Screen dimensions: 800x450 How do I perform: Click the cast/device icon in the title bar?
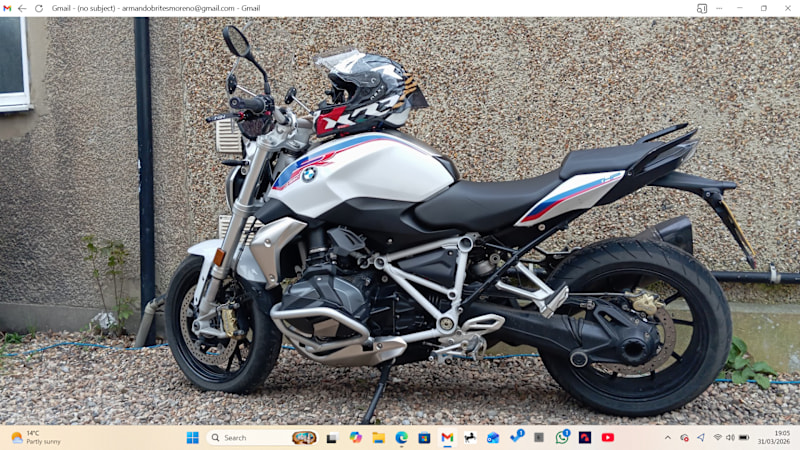tap(702, 8)
